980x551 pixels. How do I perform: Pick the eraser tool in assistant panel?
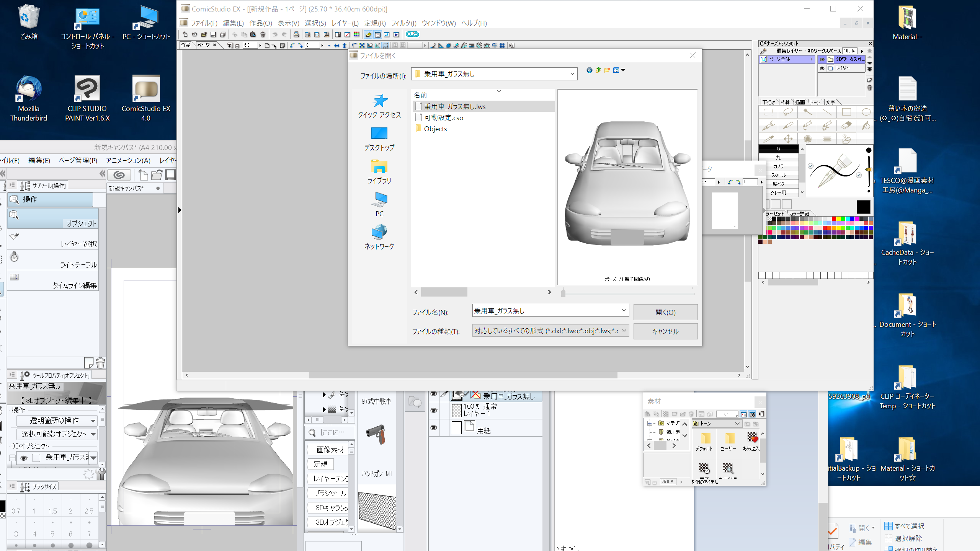point(846,126)
